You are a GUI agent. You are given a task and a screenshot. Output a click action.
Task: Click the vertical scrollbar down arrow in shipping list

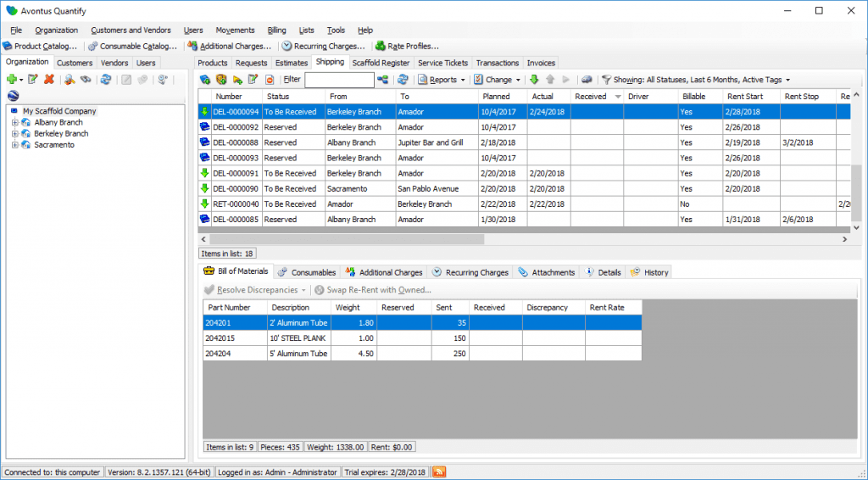(856, 227)
